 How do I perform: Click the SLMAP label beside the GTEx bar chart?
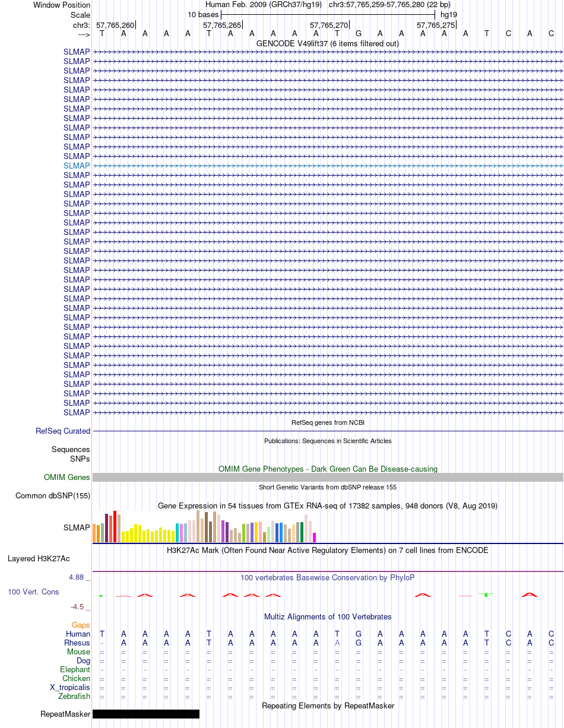coord(77,527)
